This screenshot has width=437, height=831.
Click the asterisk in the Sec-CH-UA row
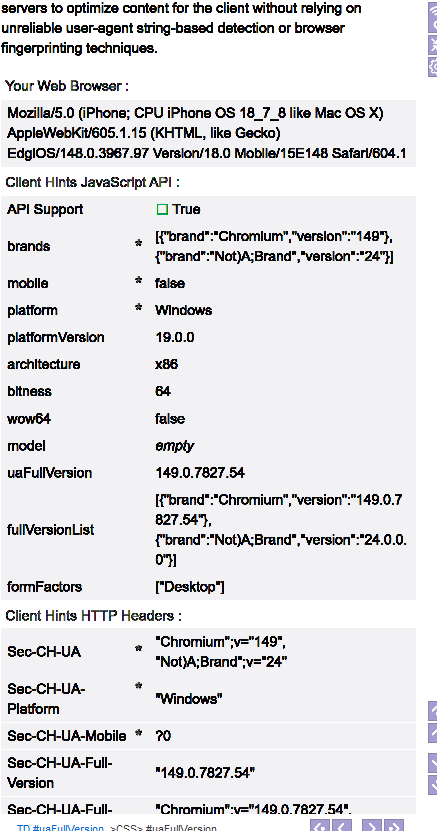click(x=139, y=649)
